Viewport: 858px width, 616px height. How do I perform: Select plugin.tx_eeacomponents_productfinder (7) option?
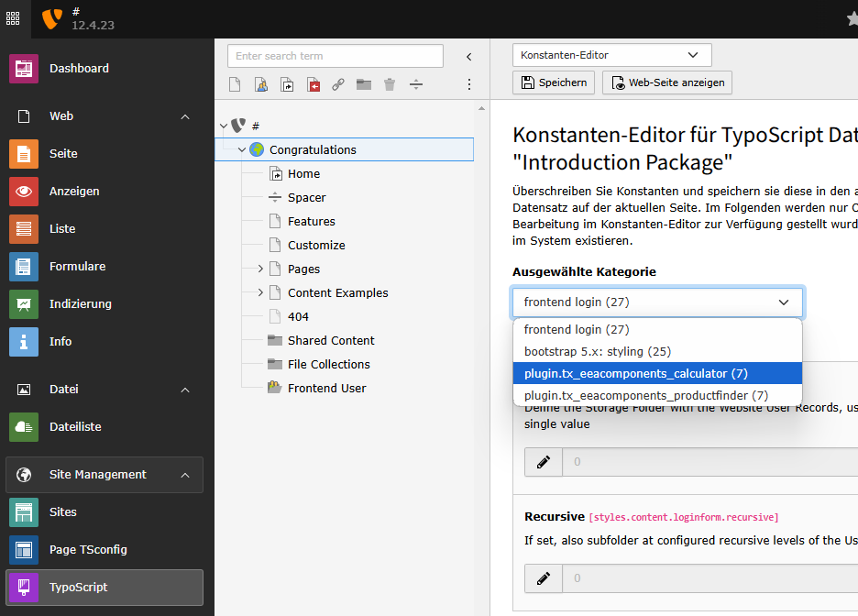(657, 395)
